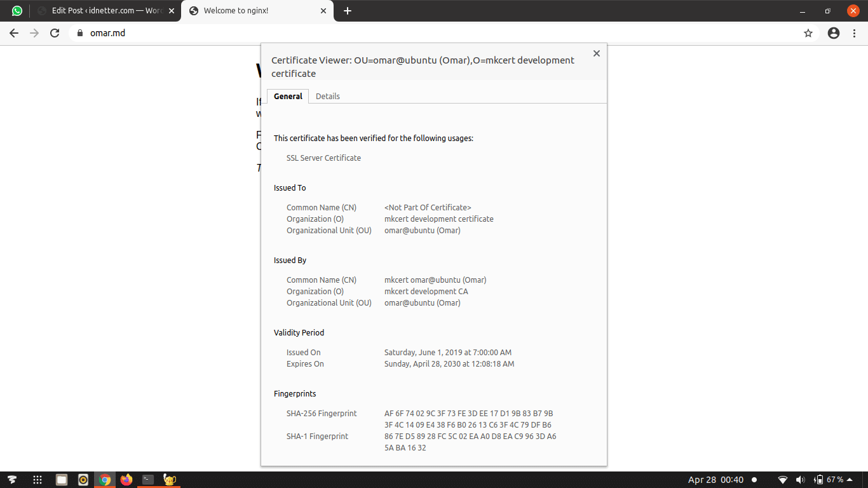
Task: Open Wi-Fi network status icon
Action: 783,480
